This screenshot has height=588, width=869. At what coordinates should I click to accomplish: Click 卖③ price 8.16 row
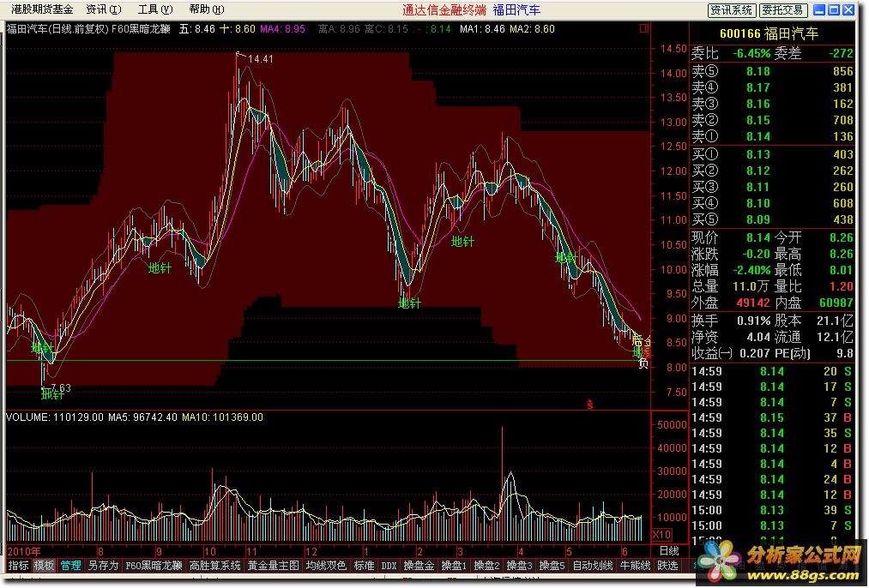(772, 104)
